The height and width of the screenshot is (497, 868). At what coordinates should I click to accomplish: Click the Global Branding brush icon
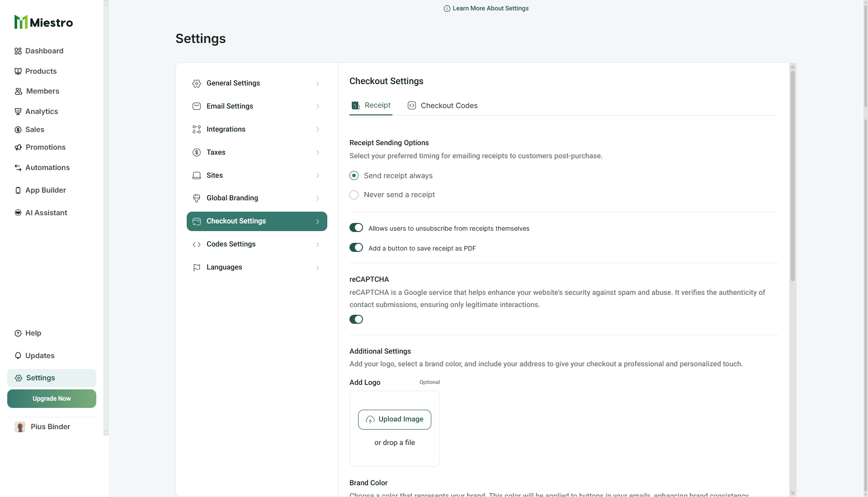point(197,198)
